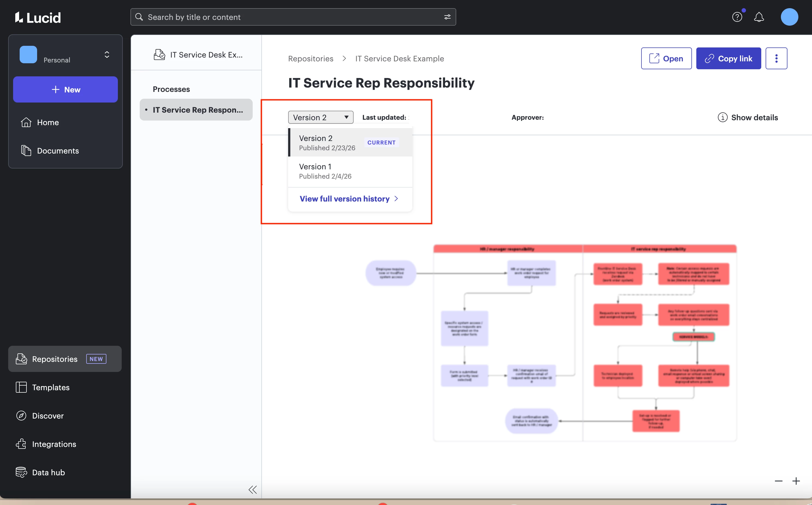This screenshot has width=812, height=505.
Task: Open the Version 2 dropdown
Action: pyautogui.click(x=320, y=118)
